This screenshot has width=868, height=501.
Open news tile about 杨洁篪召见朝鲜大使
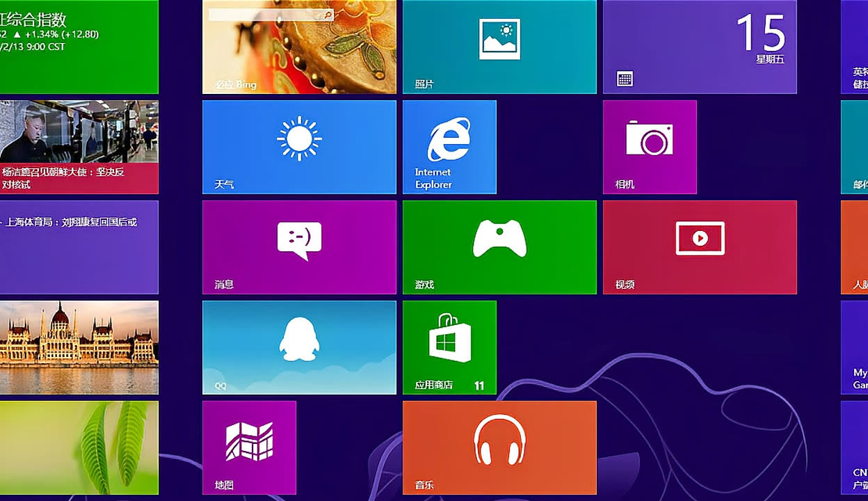point(79,147)
